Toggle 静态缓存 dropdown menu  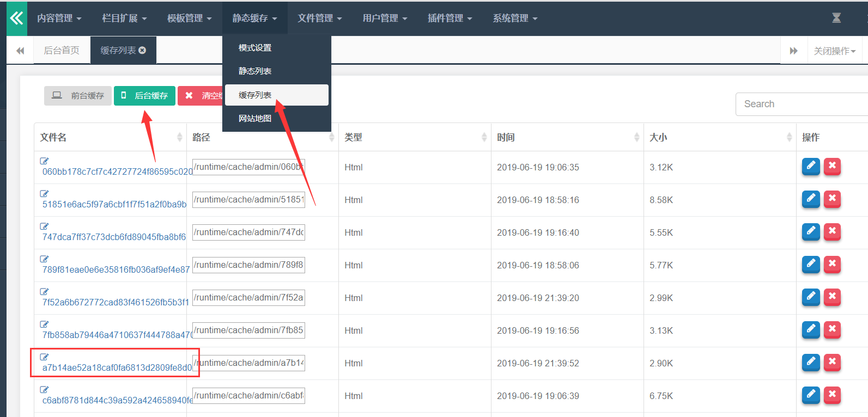(254, 19)
